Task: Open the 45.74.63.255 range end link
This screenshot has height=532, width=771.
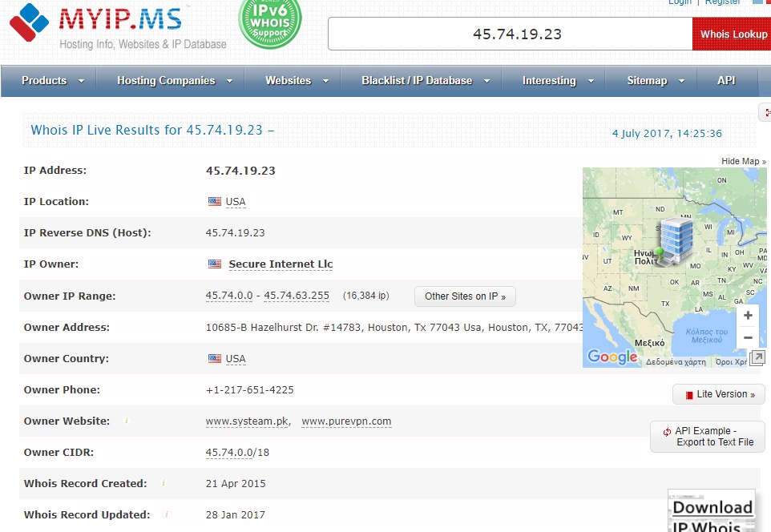Action: [297, 296]
